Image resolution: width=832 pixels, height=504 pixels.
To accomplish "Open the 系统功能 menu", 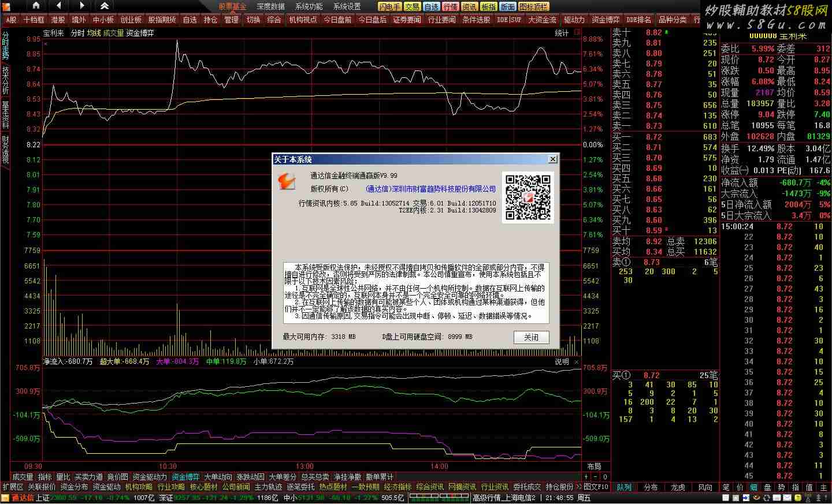I will 309,6.
